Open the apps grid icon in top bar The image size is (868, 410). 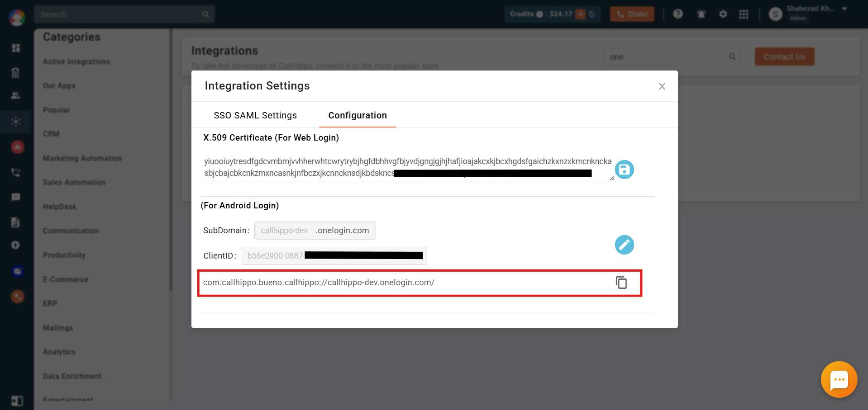744,14
